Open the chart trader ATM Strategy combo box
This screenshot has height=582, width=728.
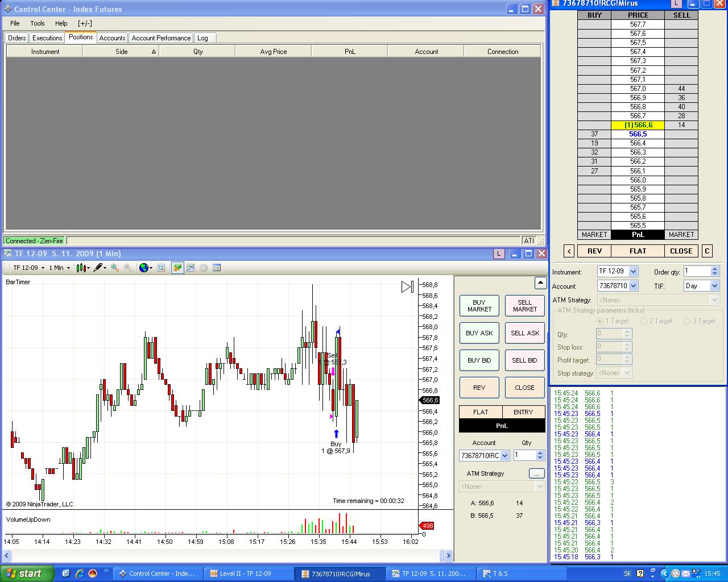(502, 487)
